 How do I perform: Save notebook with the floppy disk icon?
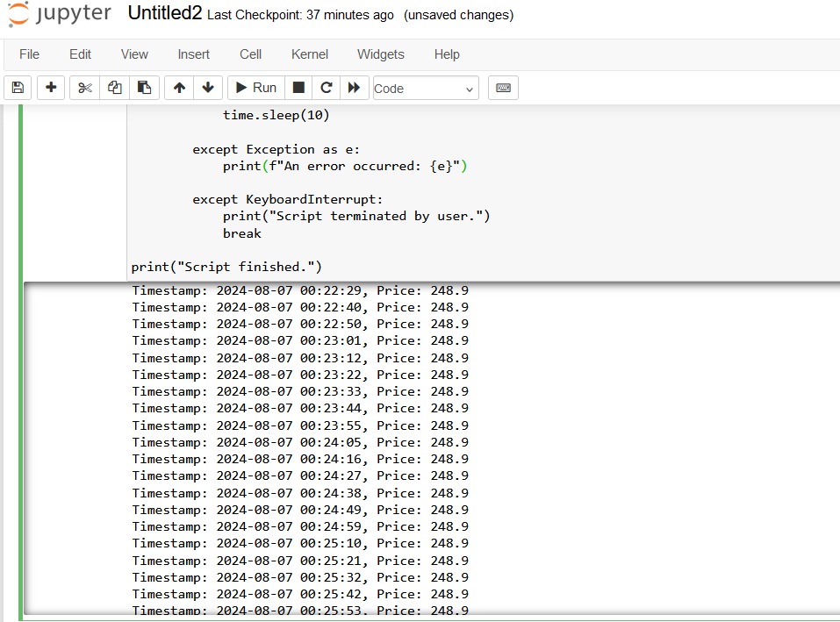[18, 88]
